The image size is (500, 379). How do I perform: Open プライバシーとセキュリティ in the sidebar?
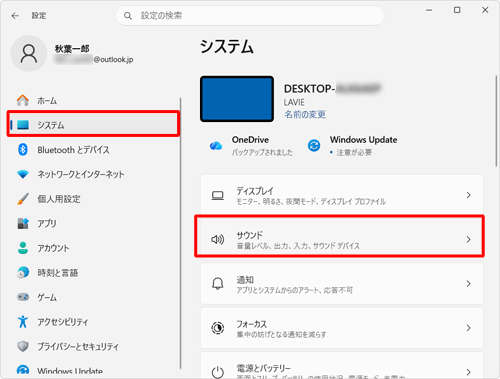(x=93, y=346)
